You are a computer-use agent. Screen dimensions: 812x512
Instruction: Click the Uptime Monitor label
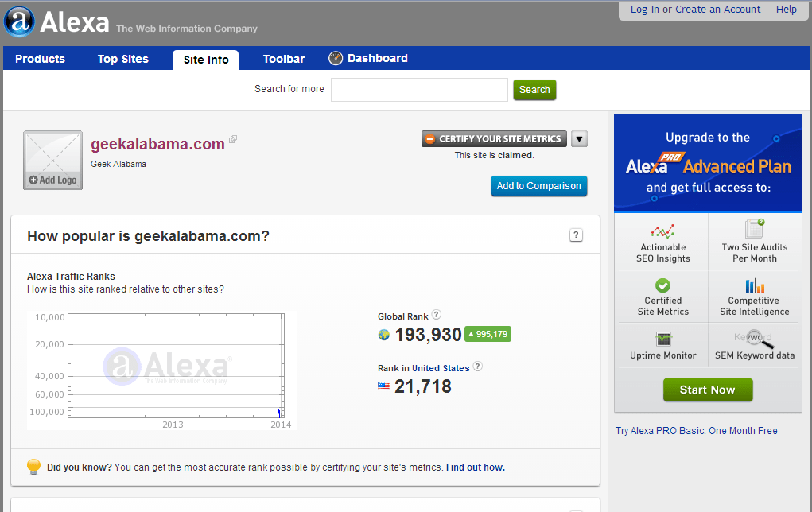662,355
